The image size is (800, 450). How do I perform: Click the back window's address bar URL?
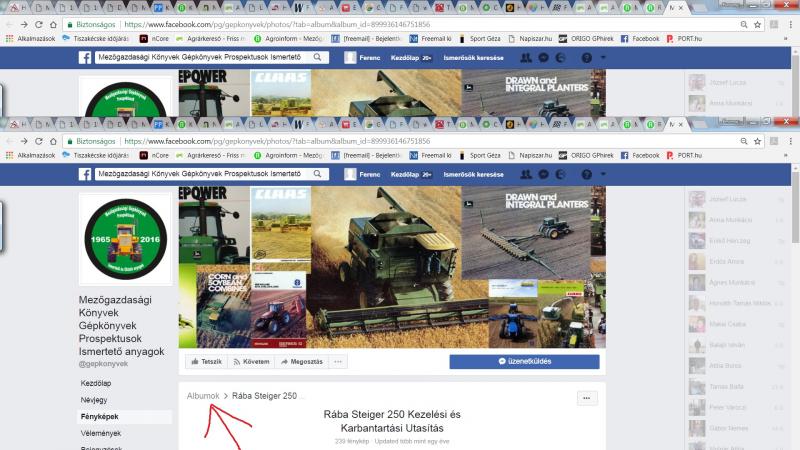[277, 24]
